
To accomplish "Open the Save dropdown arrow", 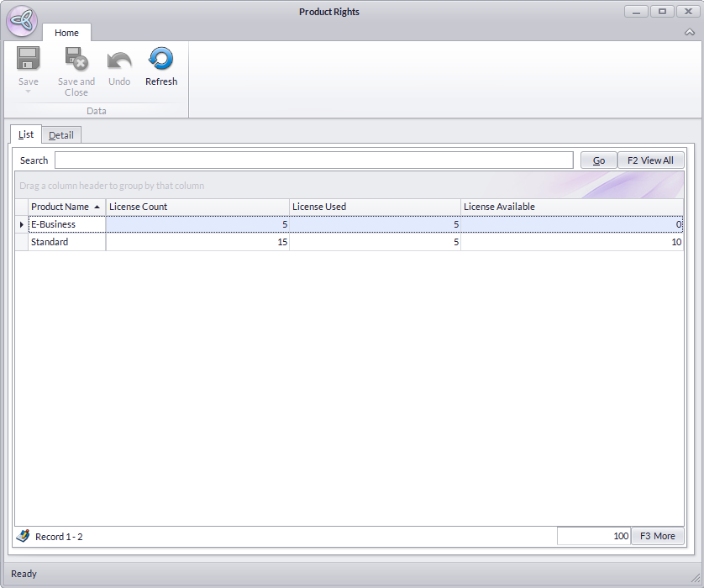I will [x=29, y=92].
